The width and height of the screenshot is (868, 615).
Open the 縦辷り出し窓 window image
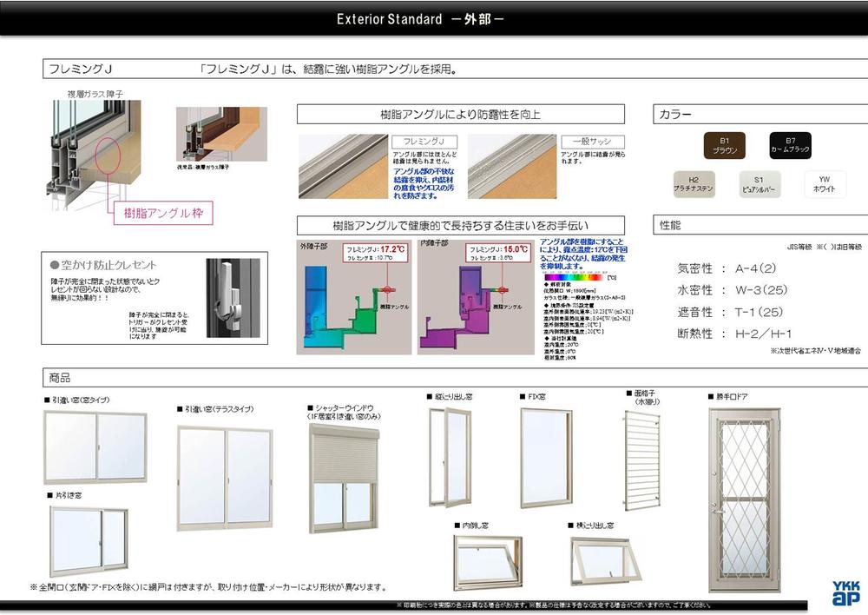click(450, 456)
